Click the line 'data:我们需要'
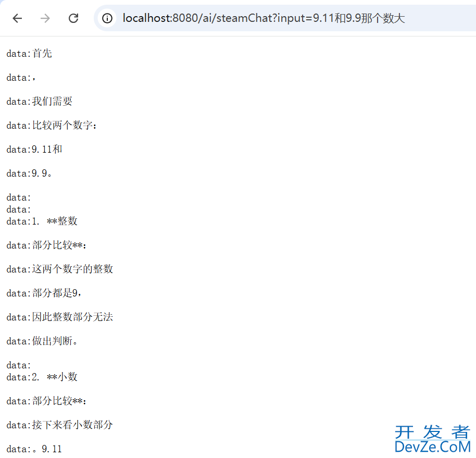 39,101
